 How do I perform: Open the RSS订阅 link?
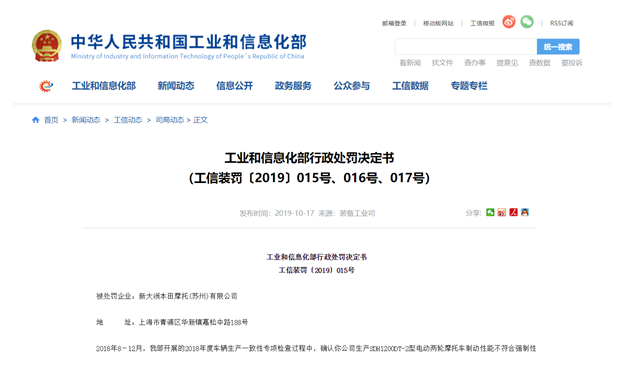coord(562,23)
